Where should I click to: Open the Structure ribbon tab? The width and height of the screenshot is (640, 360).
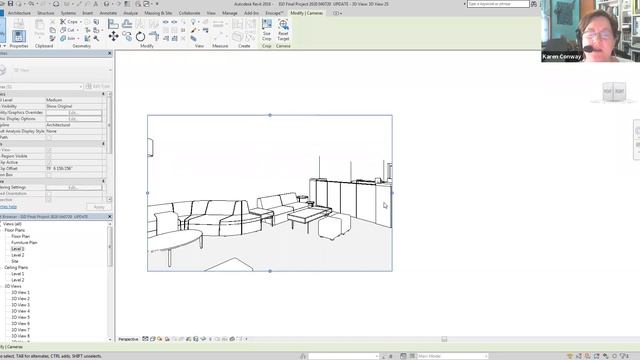tap(46, 13)
